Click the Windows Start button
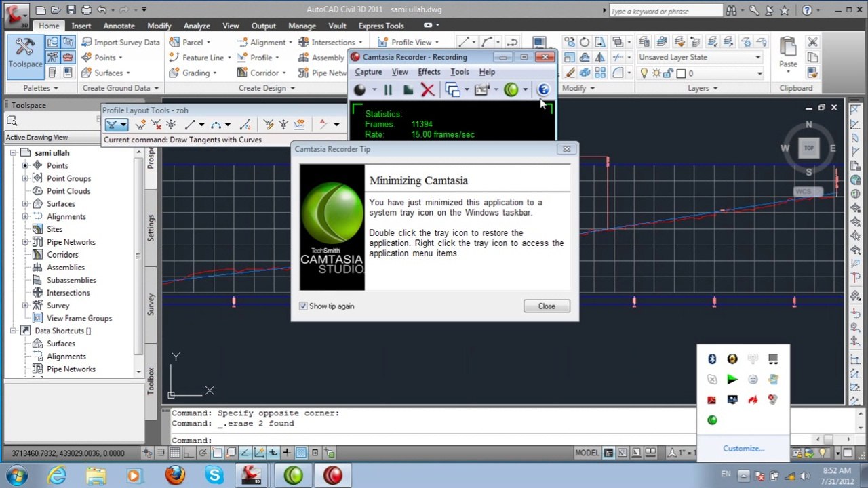This screenshot has height=488, width=868. point(17,475)
